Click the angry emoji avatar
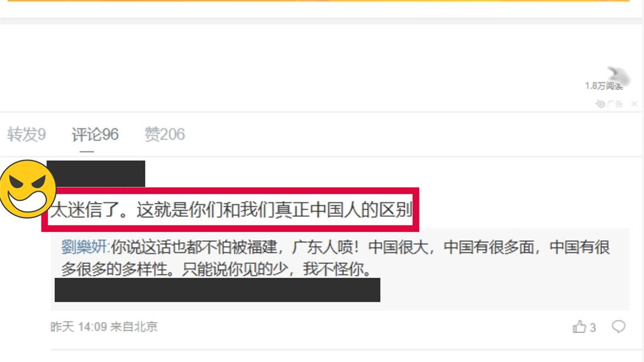The image size is (644, 362). (28, 189)
